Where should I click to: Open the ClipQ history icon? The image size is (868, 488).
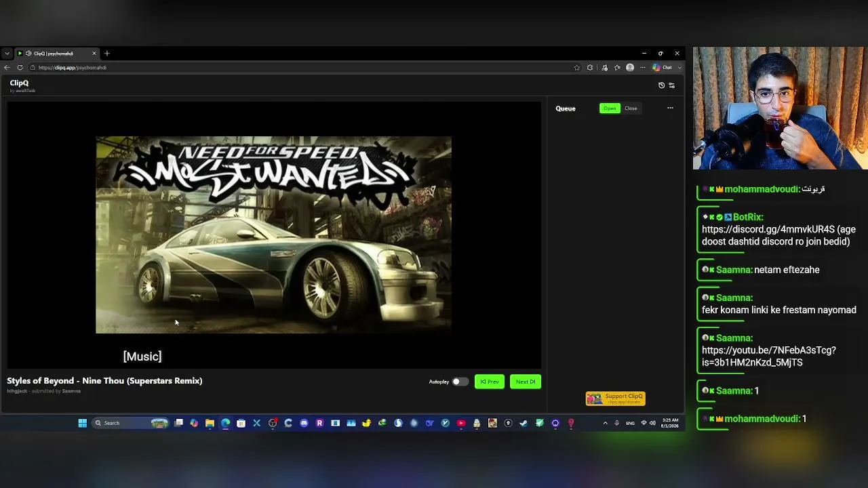tap(661, 85)
